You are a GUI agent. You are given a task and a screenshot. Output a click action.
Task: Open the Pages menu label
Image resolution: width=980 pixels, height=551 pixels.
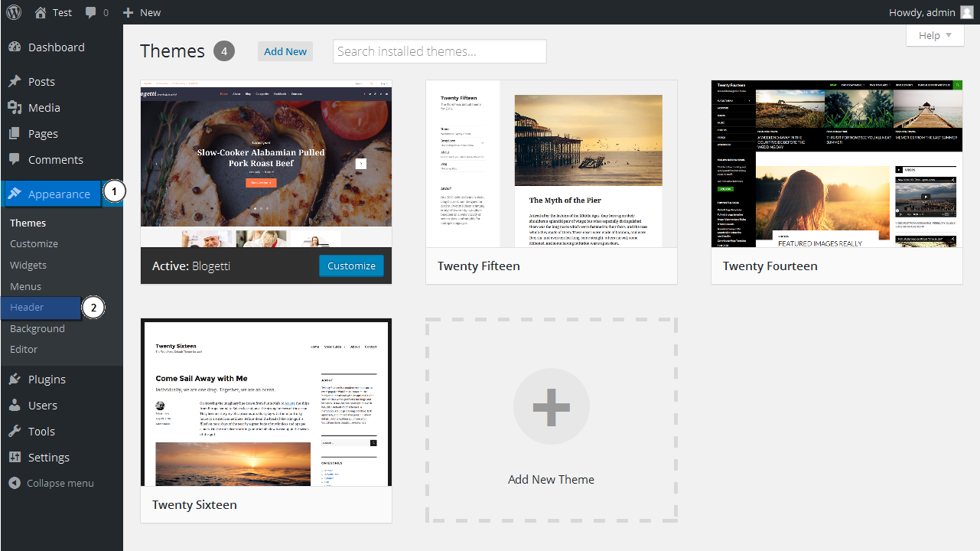point(43,133)
